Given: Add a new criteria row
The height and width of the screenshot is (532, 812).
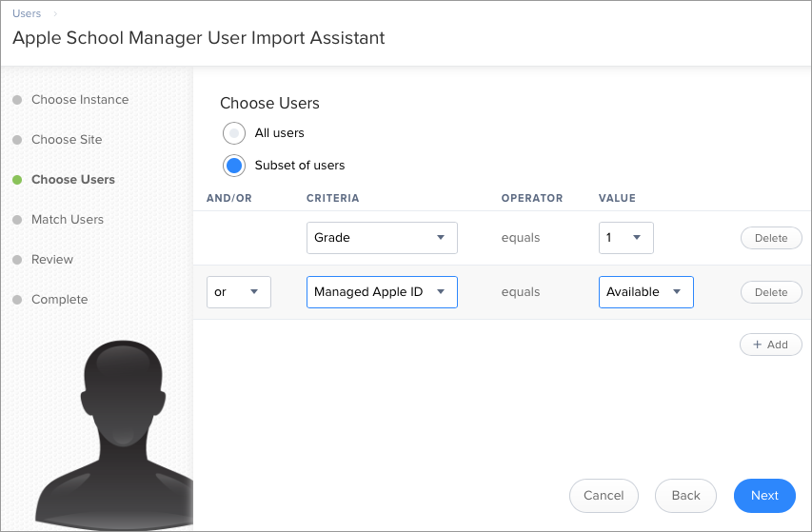Looking at the screenshot, I should 770,345.
